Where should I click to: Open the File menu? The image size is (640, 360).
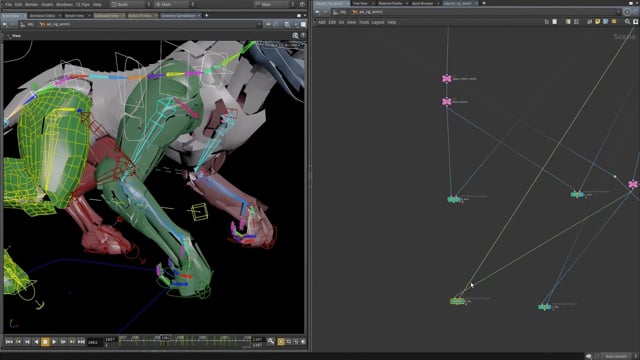pyautogui.click(x=8, y=4)
